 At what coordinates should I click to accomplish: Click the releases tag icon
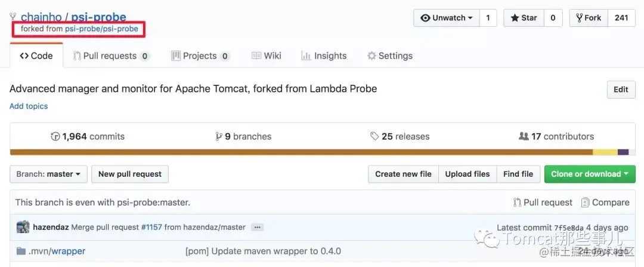[374, 137]
